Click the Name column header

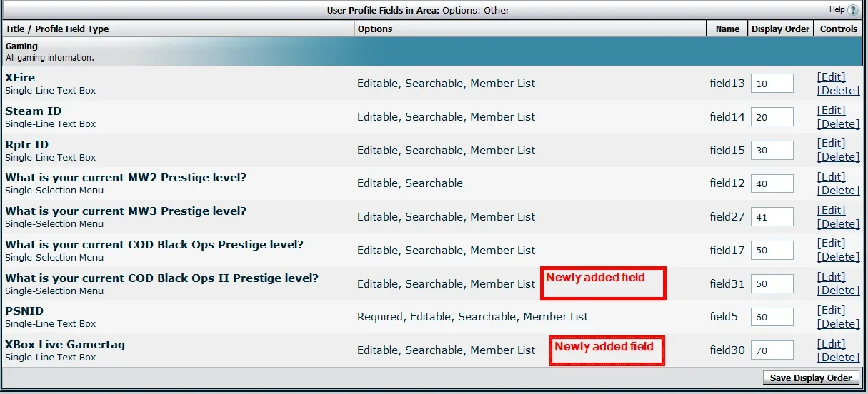[x=727, y=29]
